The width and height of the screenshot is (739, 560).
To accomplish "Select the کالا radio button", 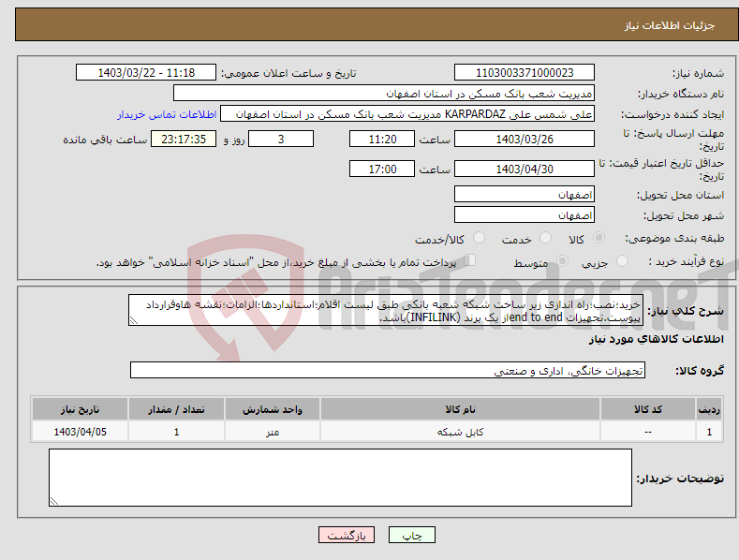I will pyautogui.click(x=599, y=238).
